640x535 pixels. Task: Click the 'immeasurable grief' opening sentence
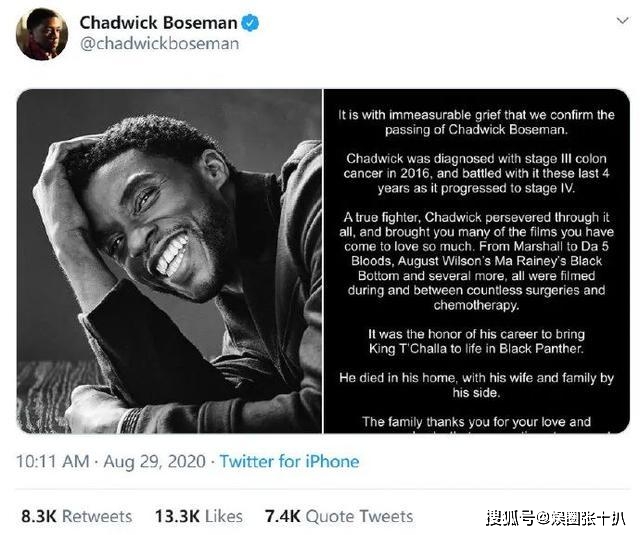476,122
